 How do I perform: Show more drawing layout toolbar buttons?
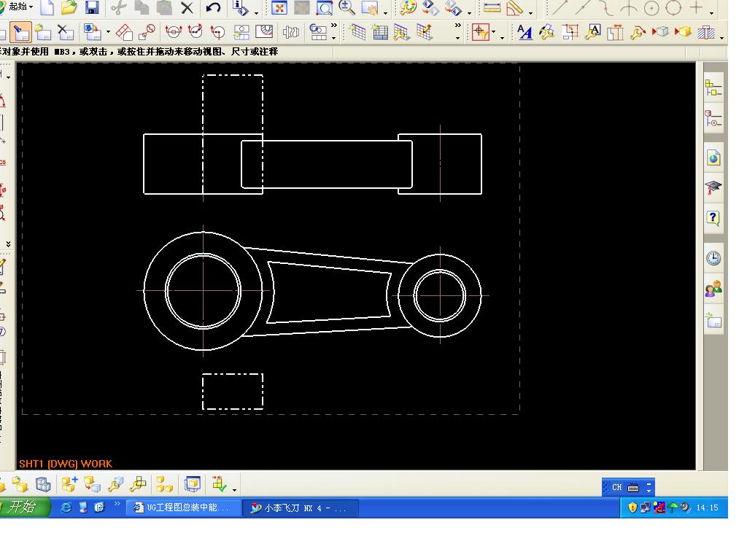(x=334, y=26)
